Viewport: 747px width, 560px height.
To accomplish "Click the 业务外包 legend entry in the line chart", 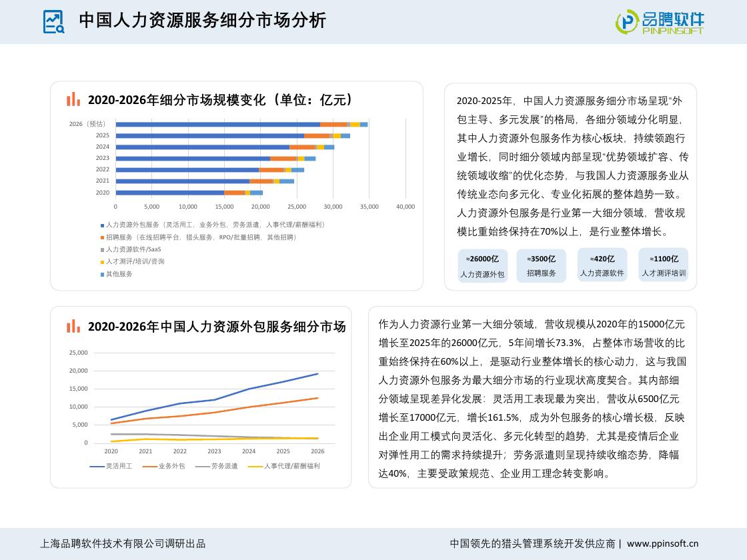I will click(x=163, y=466).
